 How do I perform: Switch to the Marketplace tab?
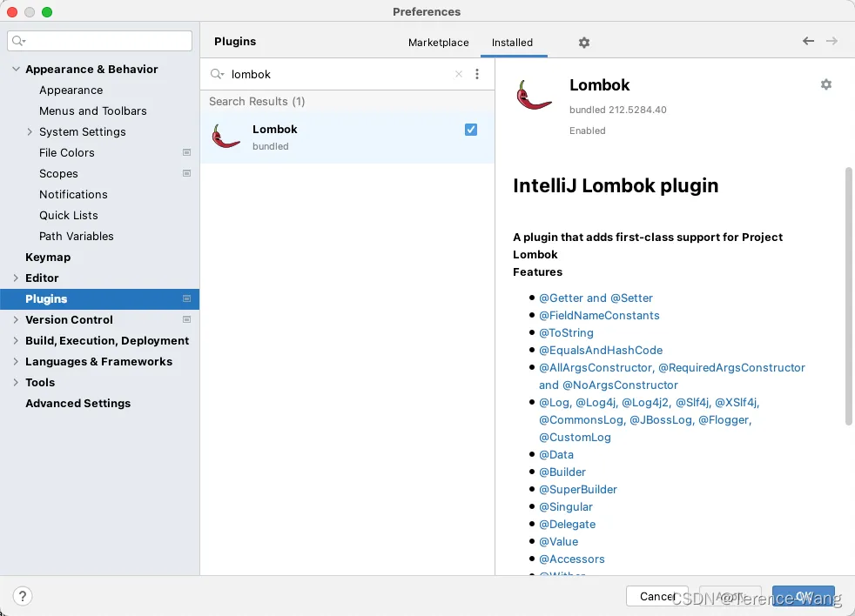click(439, 43)
